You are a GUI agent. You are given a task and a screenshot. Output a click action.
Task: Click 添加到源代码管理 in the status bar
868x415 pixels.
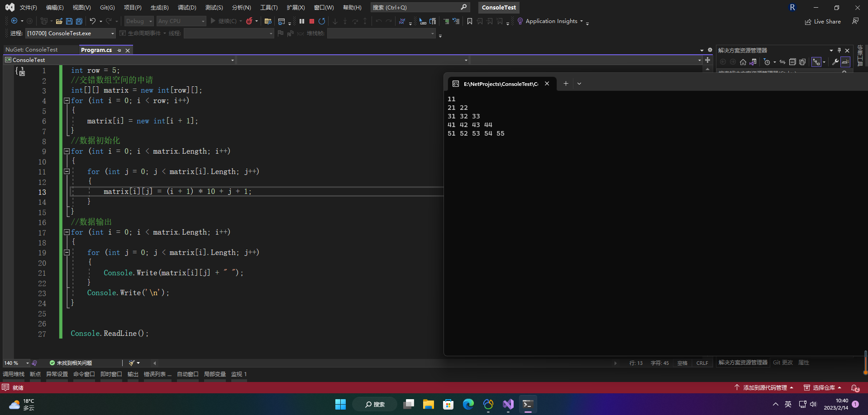(764, 387)
